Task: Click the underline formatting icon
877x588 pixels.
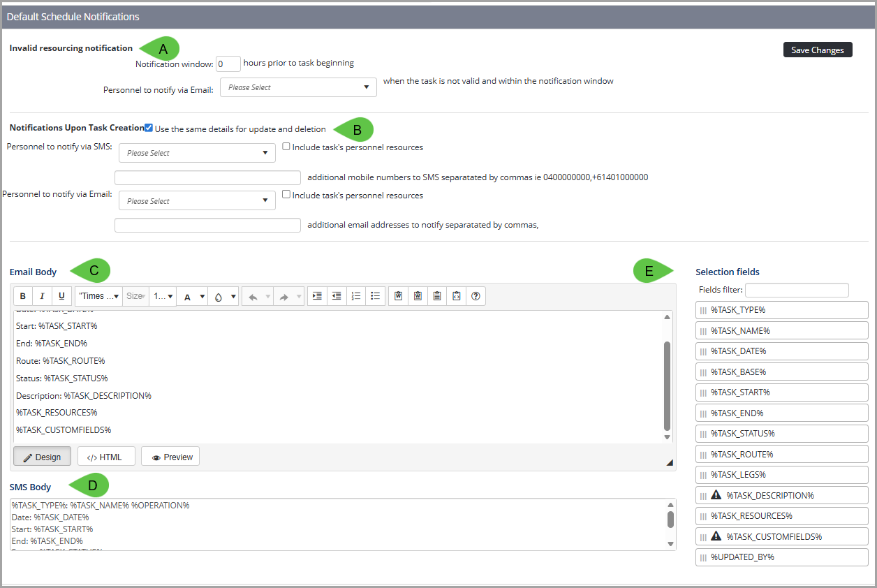Action: tap(61, 296)
